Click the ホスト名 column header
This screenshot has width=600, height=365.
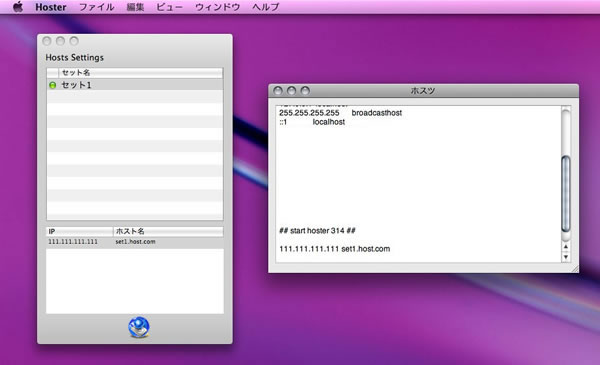(x=168, y=231)
